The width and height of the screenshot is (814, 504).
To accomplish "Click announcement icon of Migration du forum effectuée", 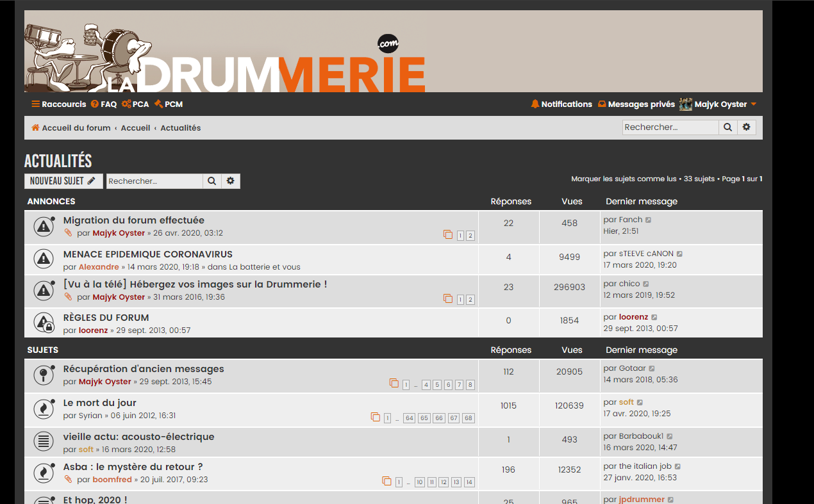I will pos(44,226).
